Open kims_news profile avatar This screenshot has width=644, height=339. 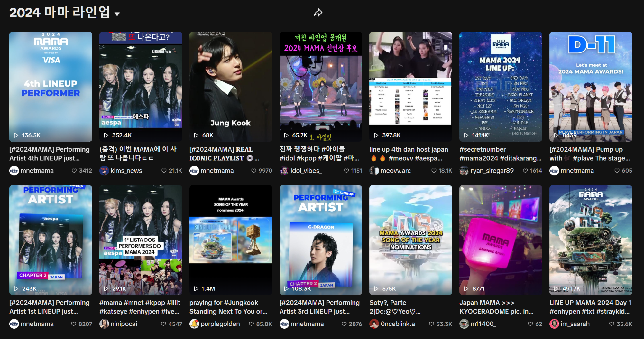pyautogui.click(x=104, y=171)
